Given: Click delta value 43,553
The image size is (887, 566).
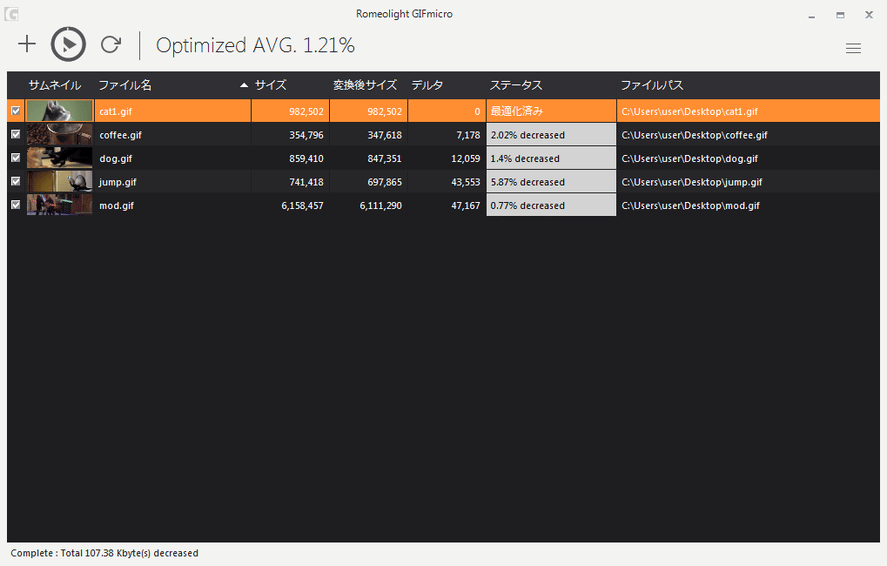Looking at the screenshot, I should click(466, 182).
